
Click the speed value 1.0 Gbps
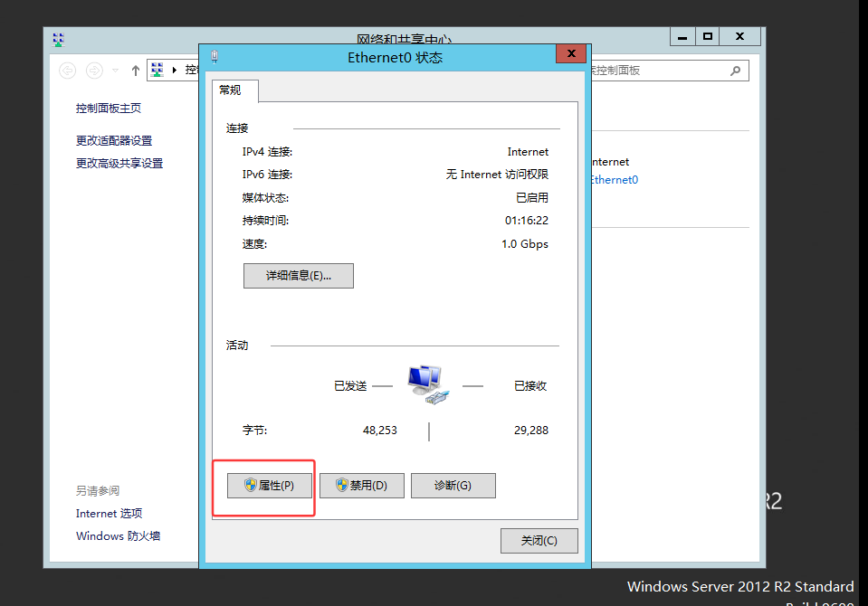point(525,244)
